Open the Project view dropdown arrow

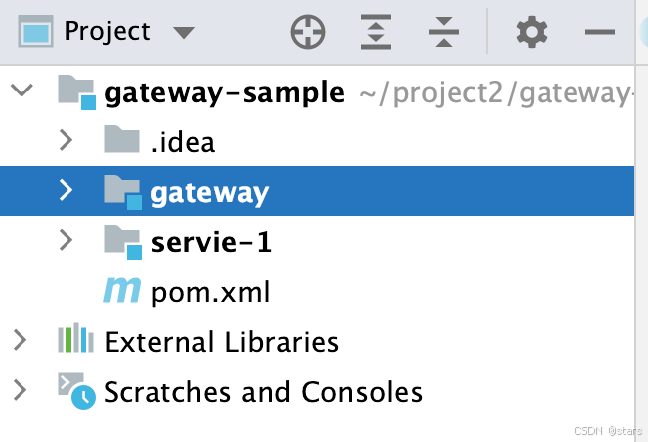coord(184,32)
